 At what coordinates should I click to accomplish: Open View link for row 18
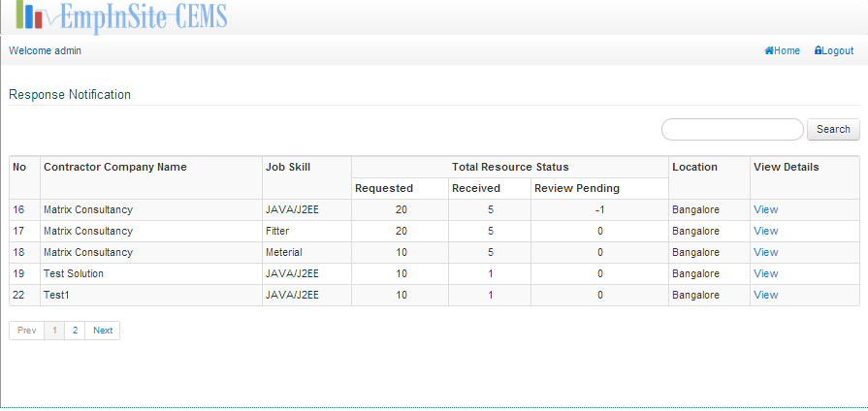tap(765, 252)
